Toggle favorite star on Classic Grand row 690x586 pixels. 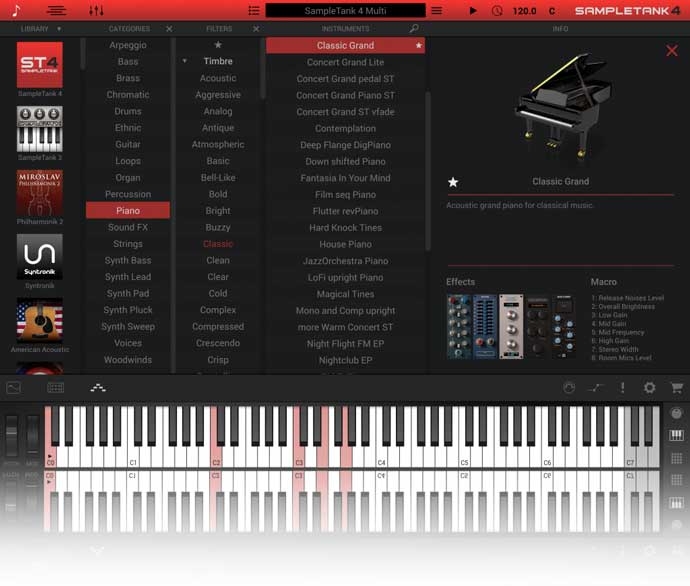[418, 46]
